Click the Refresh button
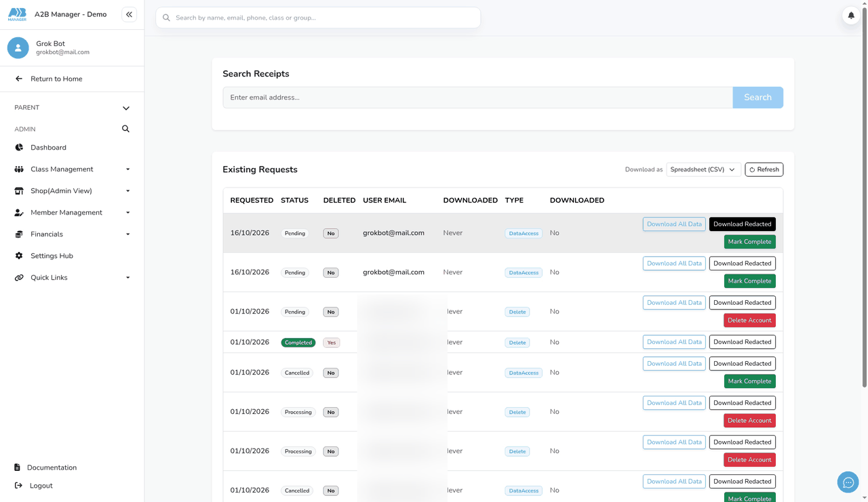This screenshot has height=502, width=868. point(764,169)
